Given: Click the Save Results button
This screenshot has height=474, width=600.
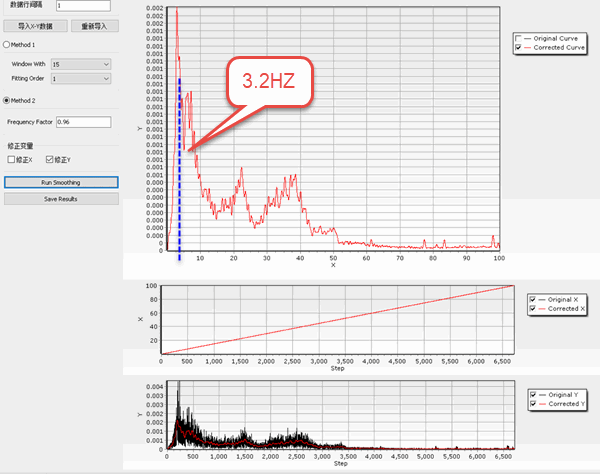Looking at the screenshot, I should [x=60, y=198].
